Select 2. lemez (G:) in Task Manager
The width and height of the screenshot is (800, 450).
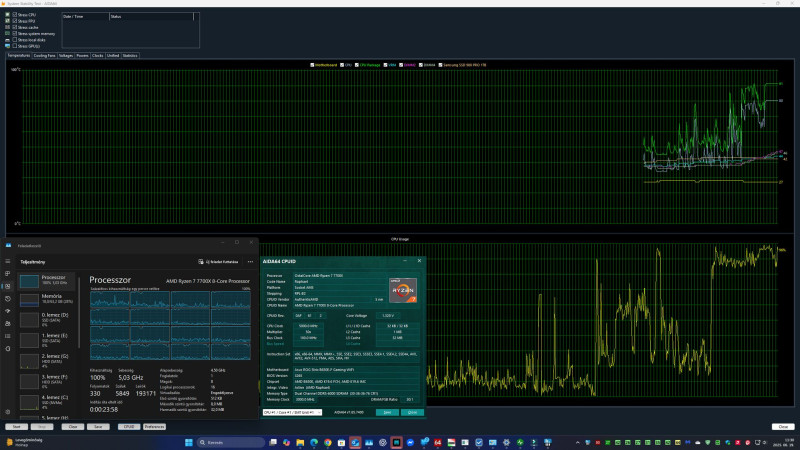tap(46, 361)
